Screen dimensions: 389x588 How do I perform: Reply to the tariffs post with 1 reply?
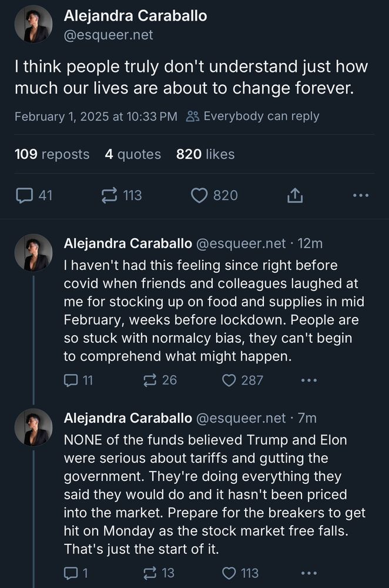pyautogui.click(x=76, y=573)
